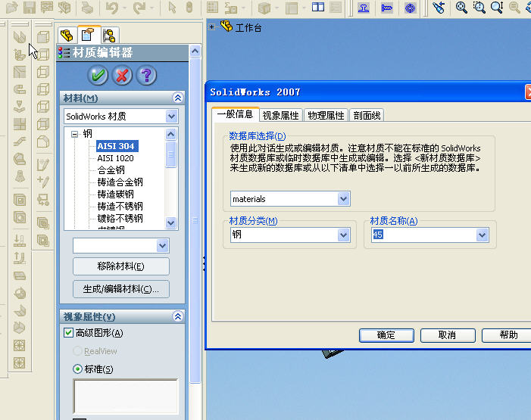Image resolution: width=531 pixels, height=420 pixels.
Task: Click the Redo arrow in toolbar
Action: (139, 8)
